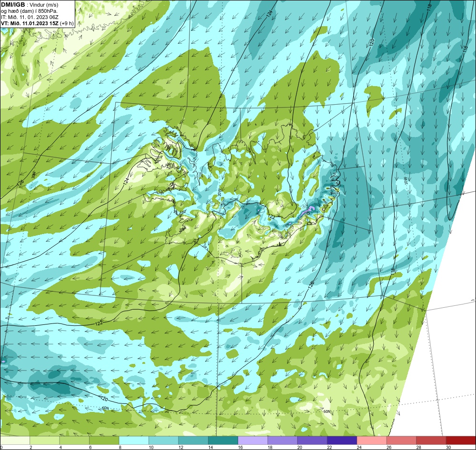Image resolution: width=476 pixels, height=450 pixels.
Task: Select the 20–22 m/s violet legend swatch
Action: [312, 440]
